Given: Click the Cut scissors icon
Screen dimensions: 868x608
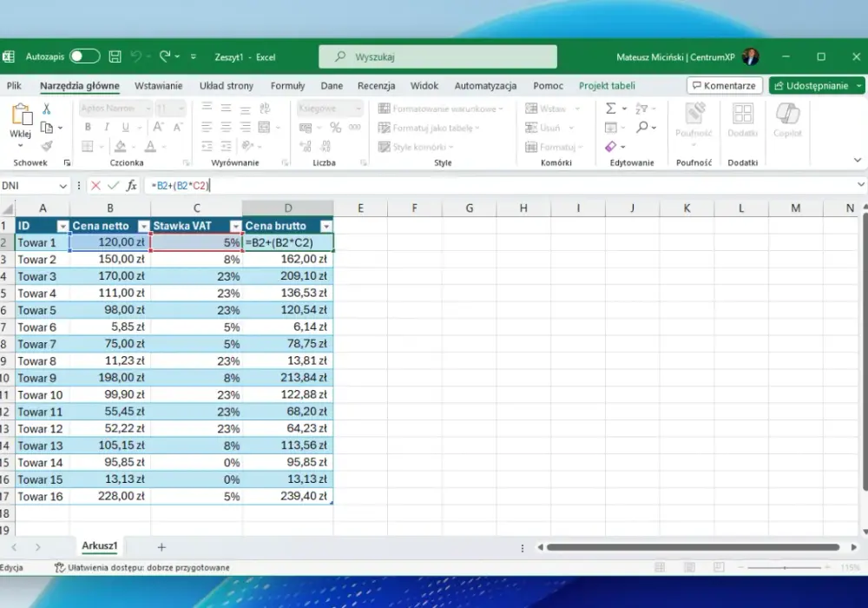Looking at the screenshot, I should 47,109.
